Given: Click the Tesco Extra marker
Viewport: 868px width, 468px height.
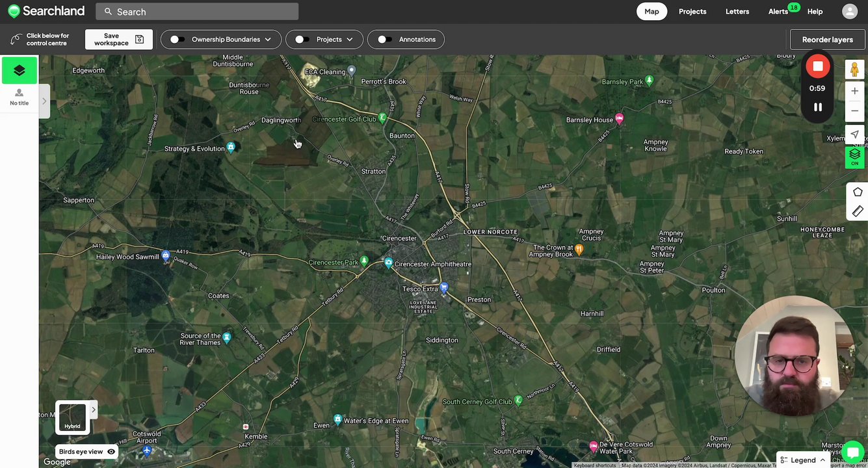Looking at the screenshot, I should coord(444,287).
